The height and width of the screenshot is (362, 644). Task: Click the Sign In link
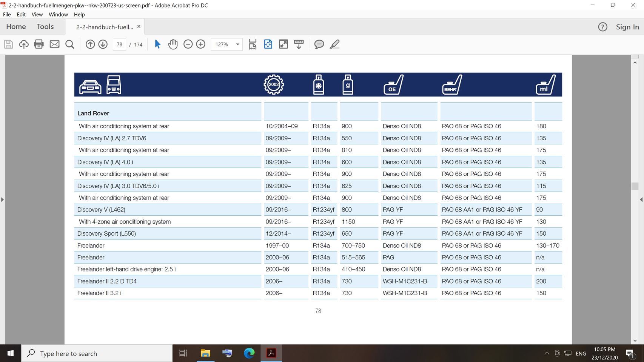(x=627, y=27)
